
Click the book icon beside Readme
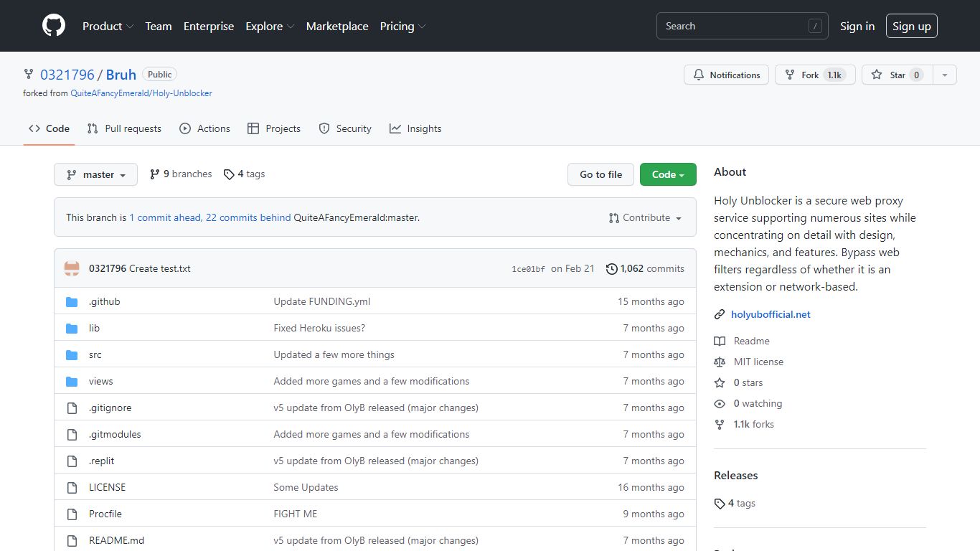(720, 341)
